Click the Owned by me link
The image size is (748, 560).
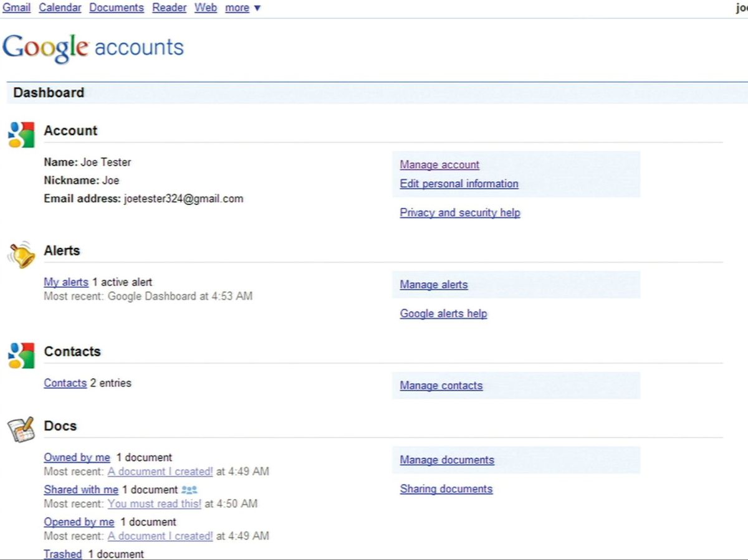[77, 458]
